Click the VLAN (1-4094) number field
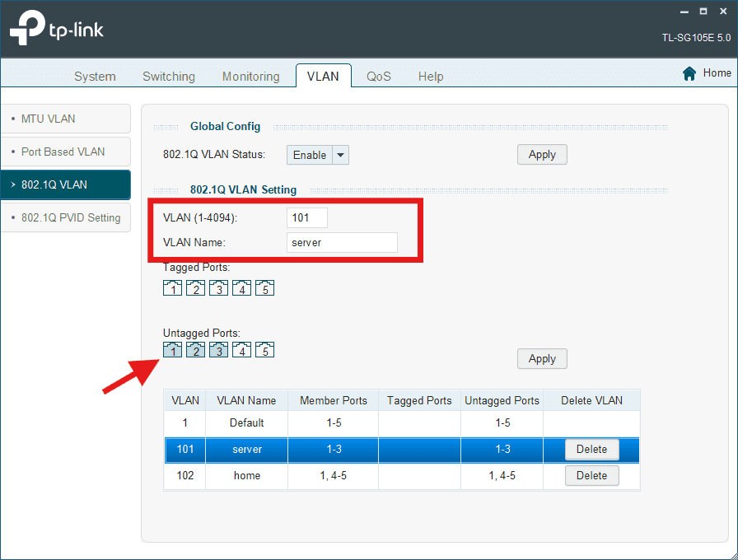Viewport: 738px width, 560px height. [x=306, y=217]
